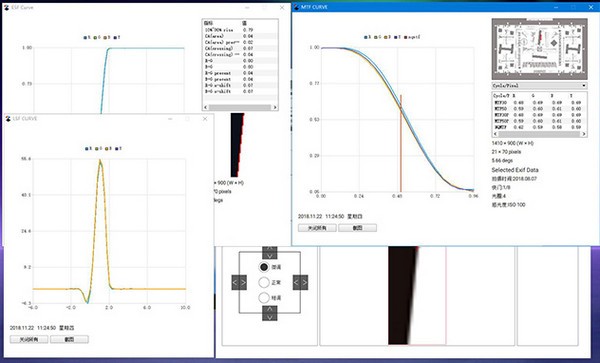Click the right button below the LSF chart
This screenshot has width=600, height=363.
[69, 339]
